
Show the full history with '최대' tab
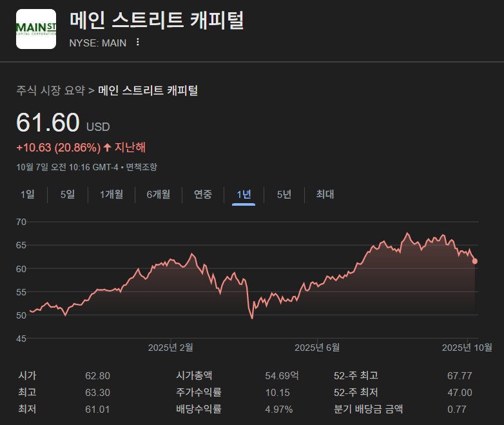(325, 195)
